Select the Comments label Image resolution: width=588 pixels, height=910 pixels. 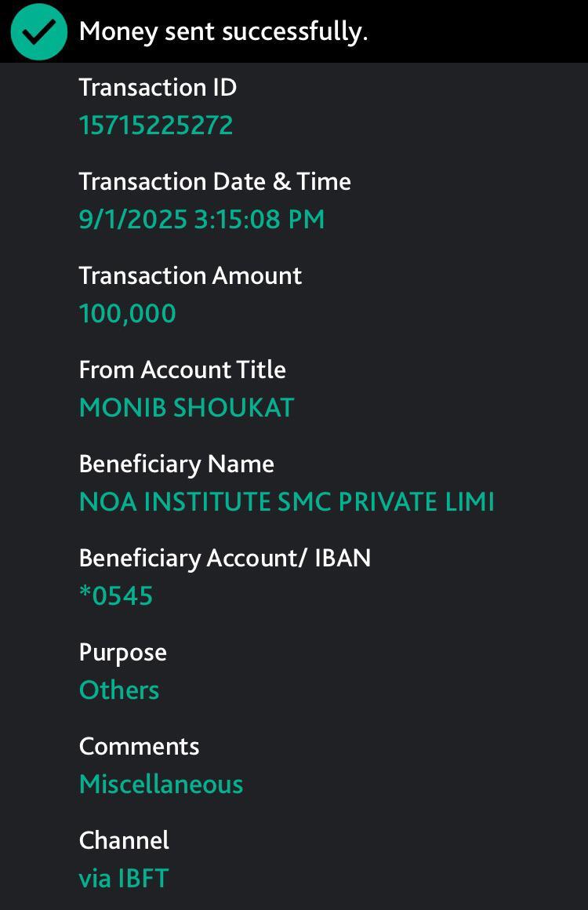[x=140, y=746]
